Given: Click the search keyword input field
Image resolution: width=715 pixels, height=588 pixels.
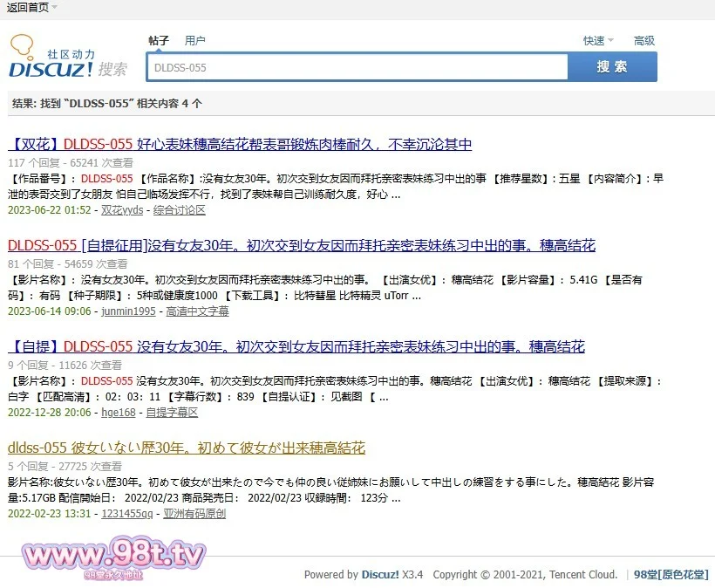Looking at the screenshot, I should tap(357, 67).
